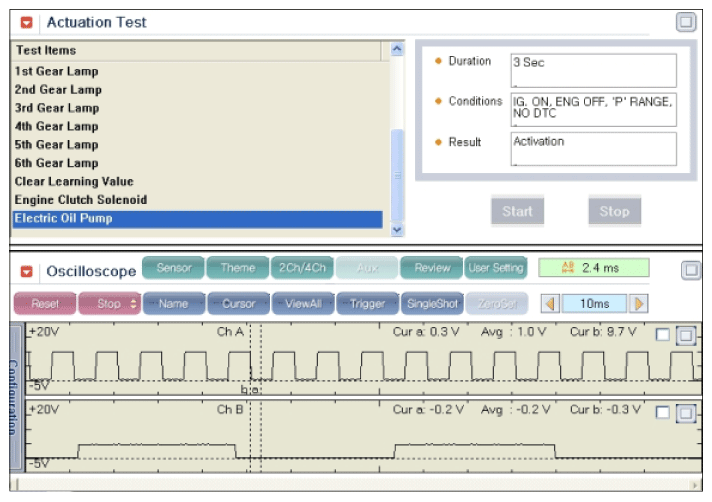Click the 2.4 ms cursor time indicator
The image size is (712, 502).
[x=593, y=268]
